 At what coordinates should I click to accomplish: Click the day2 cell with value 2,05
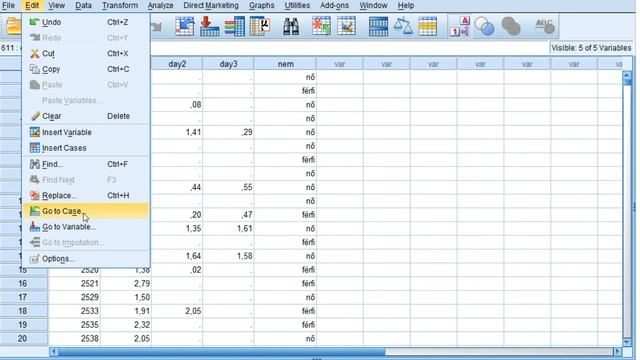click(x=177, y=311)
